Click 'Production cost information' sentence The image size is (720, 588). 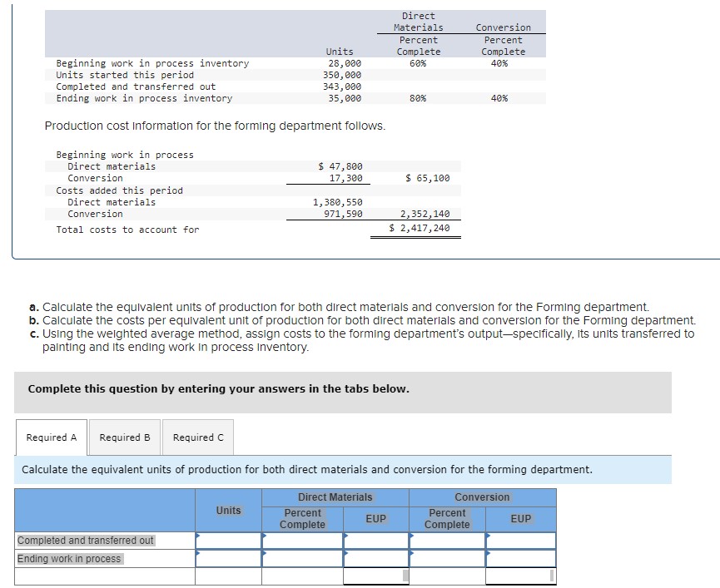click(x=215, y=126)
